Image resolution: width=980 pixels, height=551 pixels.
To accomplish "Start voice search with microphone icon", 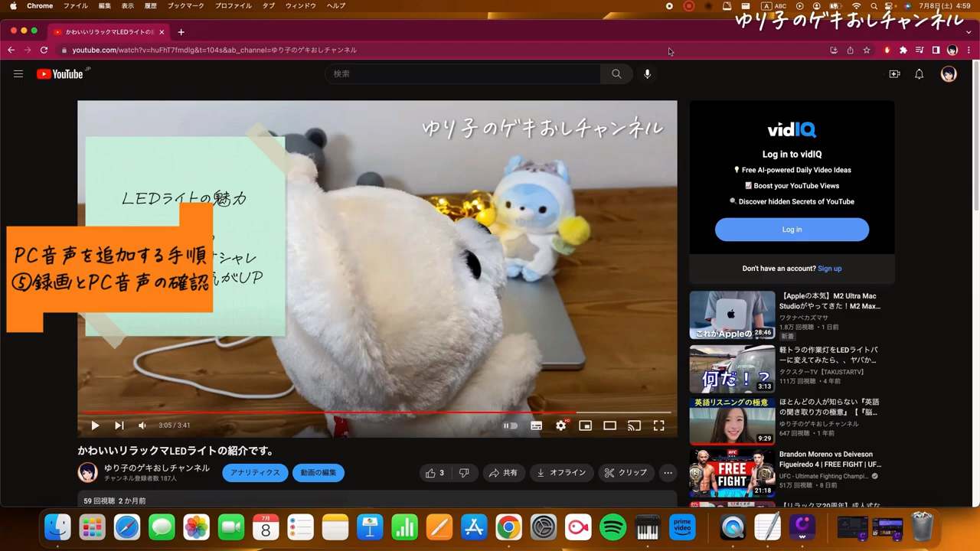I will pos(648,73).
